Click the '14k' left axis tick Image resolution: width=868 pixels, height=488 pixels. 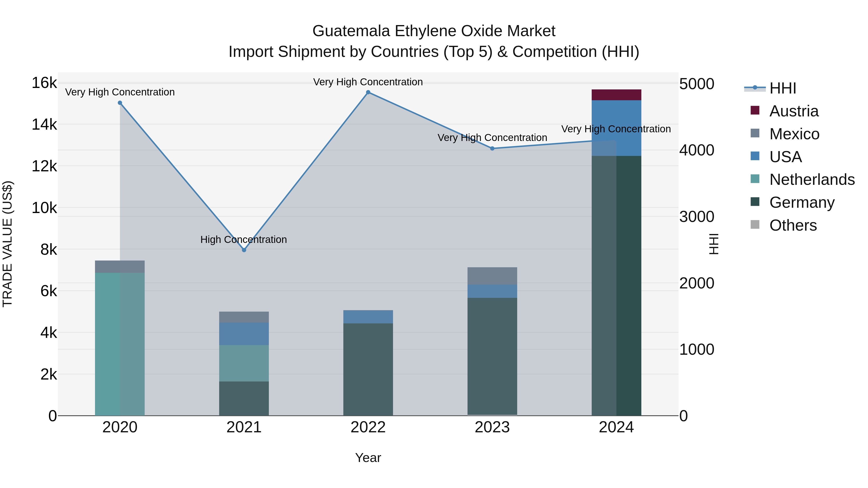pyautogui.click(x=44, y=125)
